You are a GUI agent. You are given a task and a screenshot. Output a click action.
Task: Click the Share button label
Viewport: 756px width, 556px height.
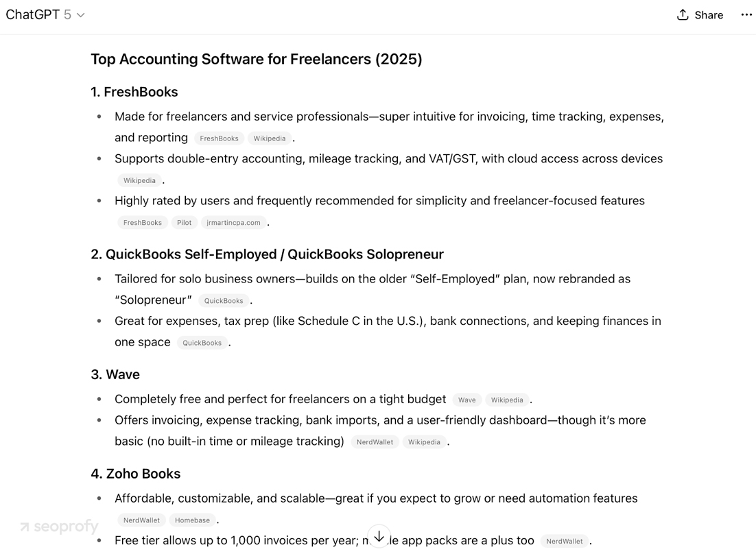(x=709, y=15)
